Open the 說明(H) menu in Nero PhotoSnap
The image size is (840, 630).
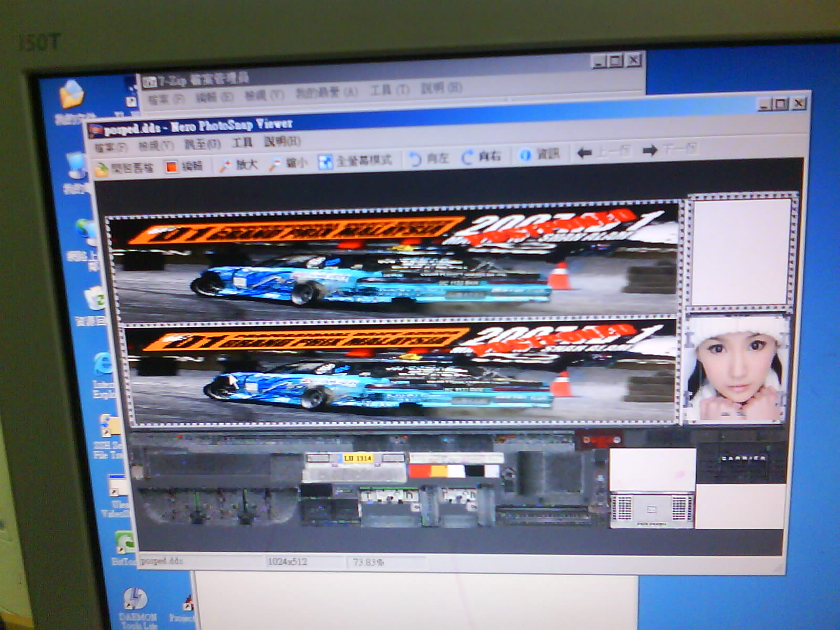pos(282,141)
